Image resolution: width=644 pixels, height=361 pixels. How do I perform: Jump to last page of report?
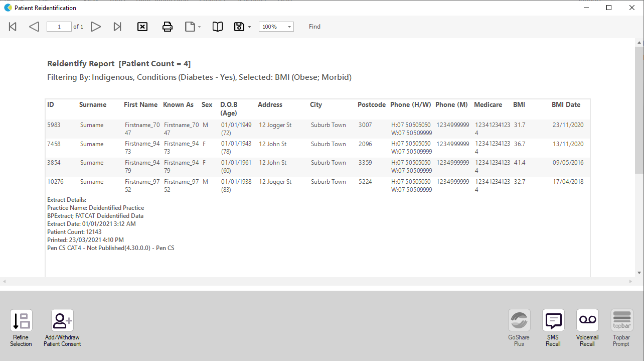click(117, 27)
